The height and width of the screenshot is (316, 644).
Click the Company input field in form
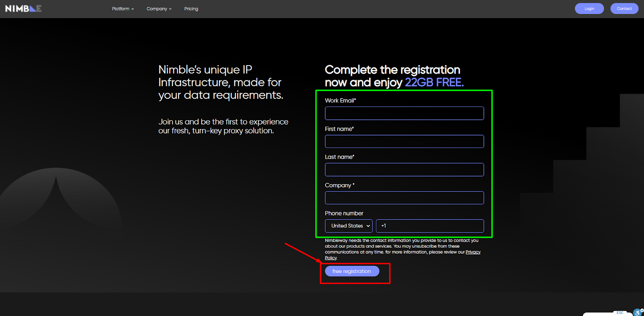[404, 198]
